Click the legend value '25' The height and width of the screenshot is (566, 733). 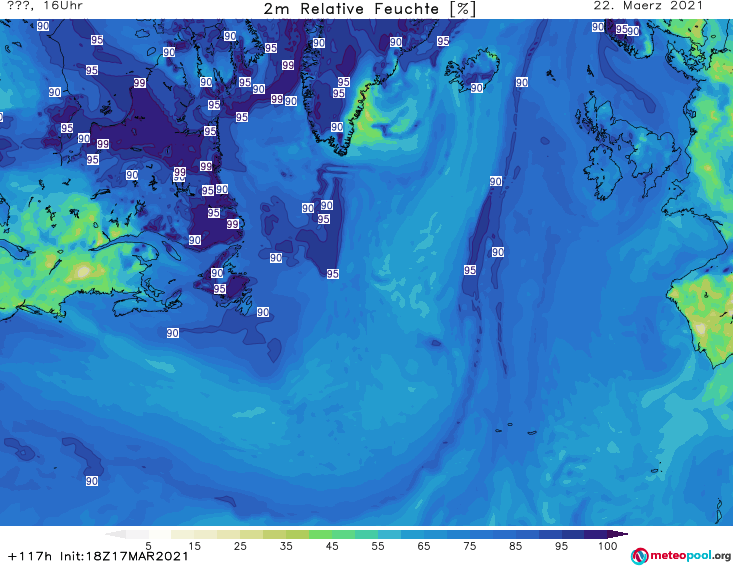click(x=240, y=546)
